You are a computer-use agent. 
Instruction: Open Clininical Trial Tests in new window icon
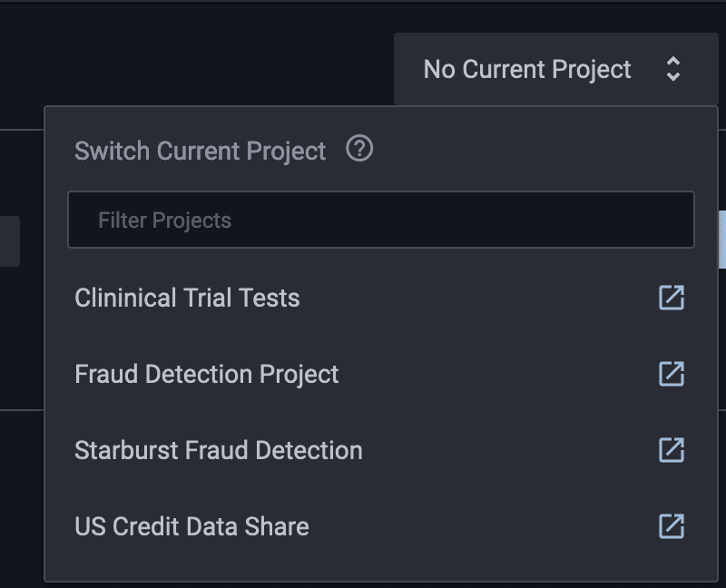[x=672, y=298]
